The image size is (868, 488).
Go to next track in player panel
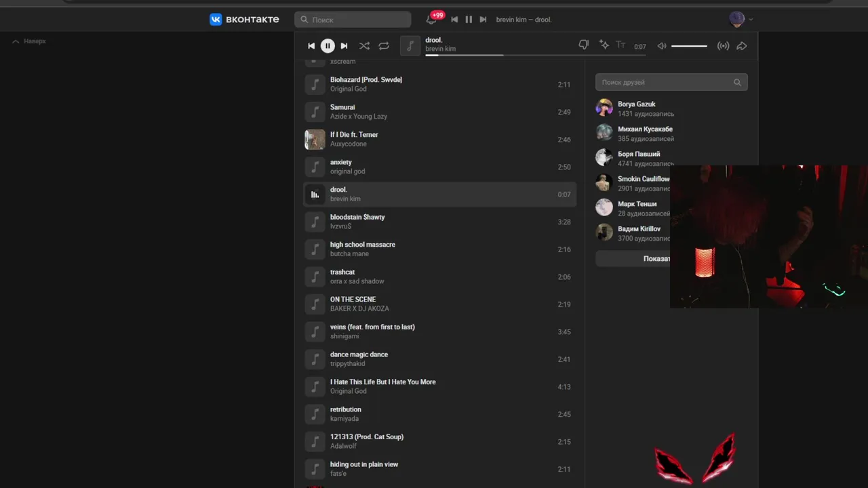tap(344, 46)
